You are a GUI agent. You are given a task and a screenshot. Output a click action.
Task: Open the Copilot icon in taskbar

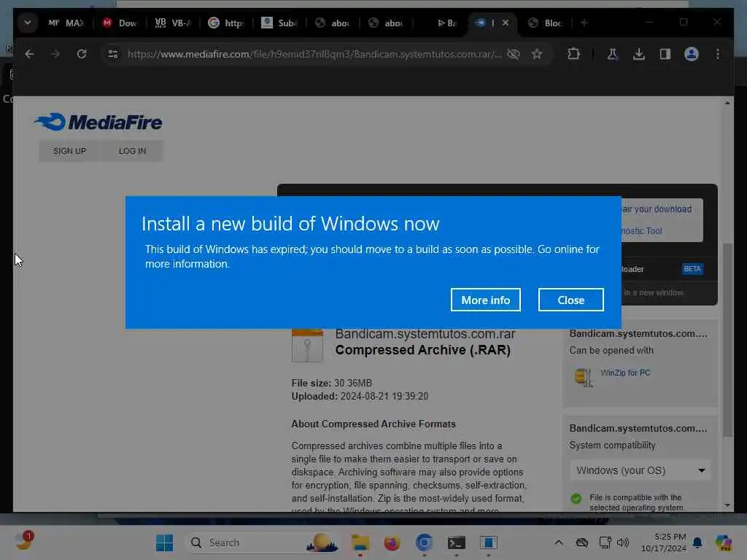pyautogui.click(x=724, y=542)
